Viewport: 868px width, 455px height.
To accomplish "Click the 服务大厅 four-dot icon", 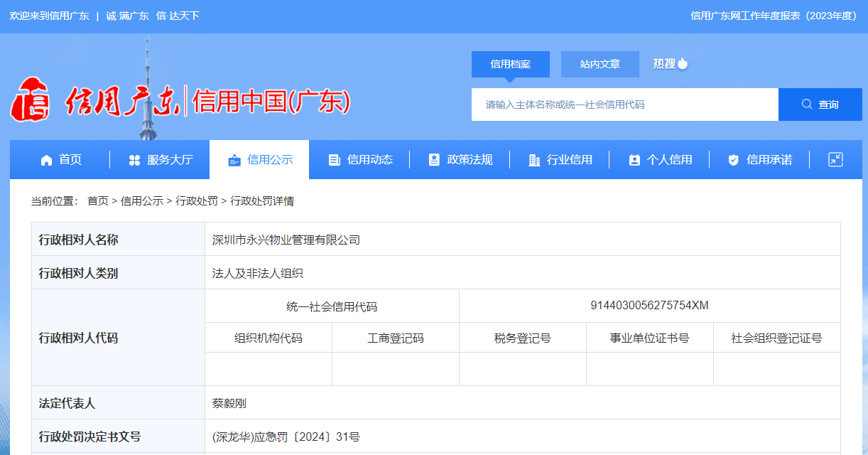I will click(x=134, y=160).
